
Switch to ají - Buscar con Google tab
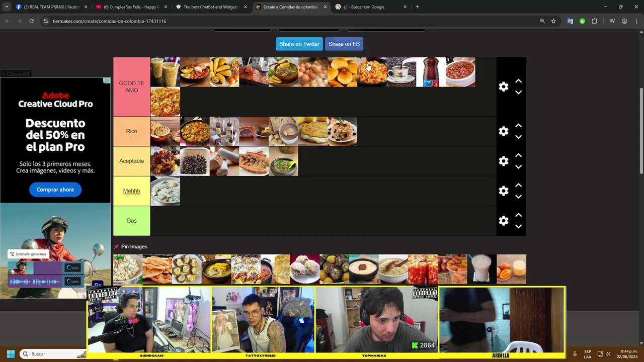370,7
